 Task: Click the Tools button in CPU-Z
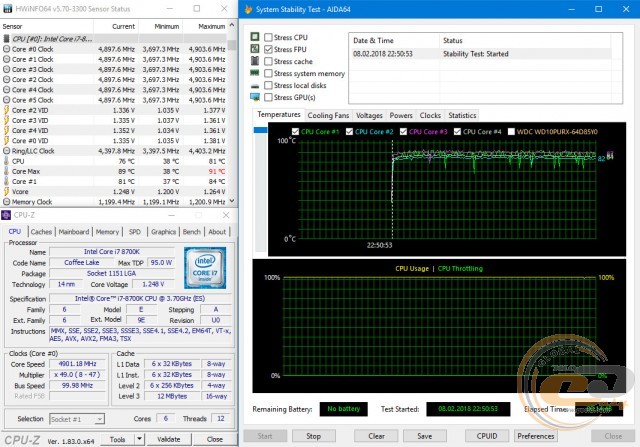[118, 439]
